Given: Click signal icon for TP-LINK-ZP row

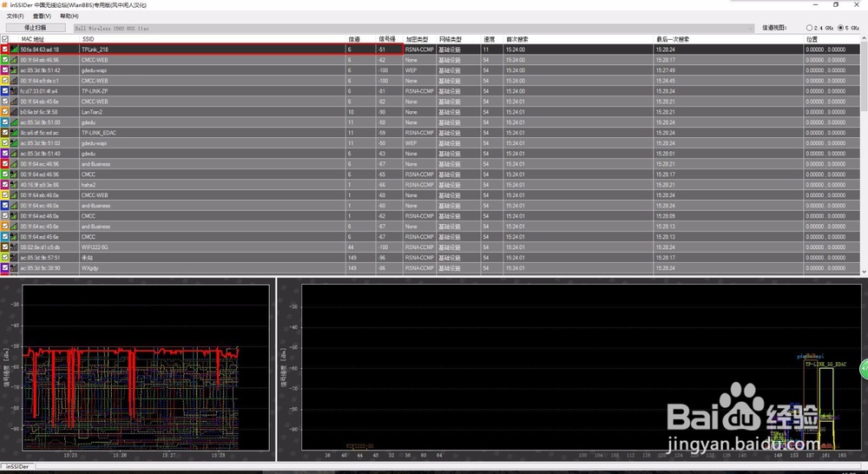Looking at the screenshot, I should coord(15,91).
